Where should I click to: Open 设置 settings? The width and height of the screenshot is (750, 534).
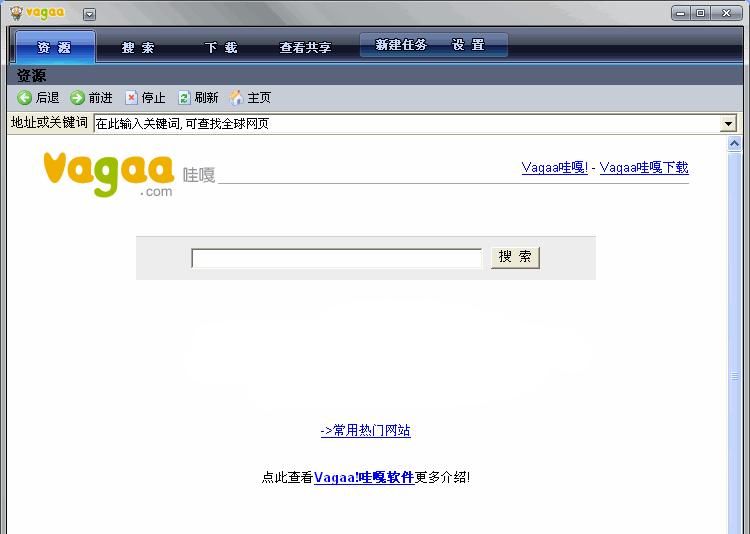(x=469, y=45)
